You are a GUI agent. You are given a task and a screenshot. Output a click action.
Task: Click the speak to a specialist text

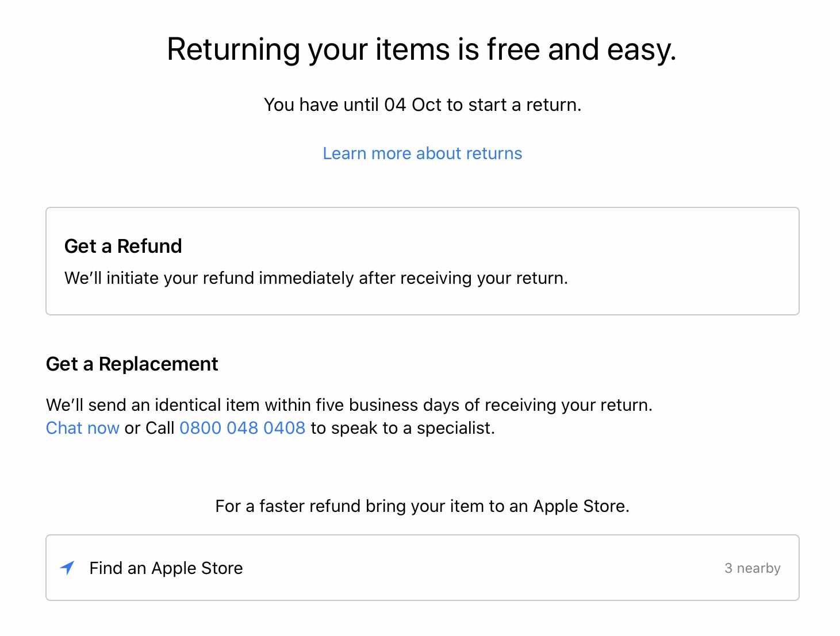402,428
